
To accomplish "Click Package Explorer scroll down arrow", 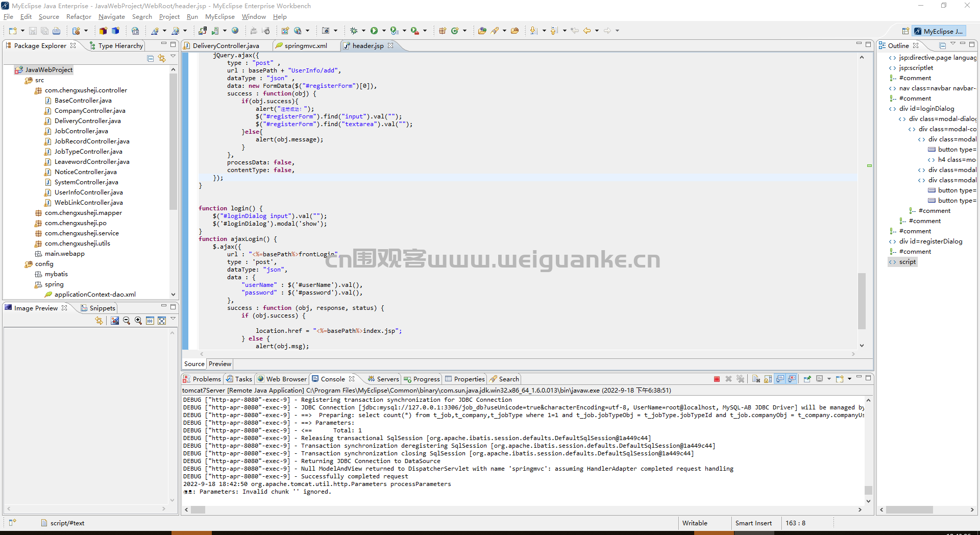I will point(173,295).
